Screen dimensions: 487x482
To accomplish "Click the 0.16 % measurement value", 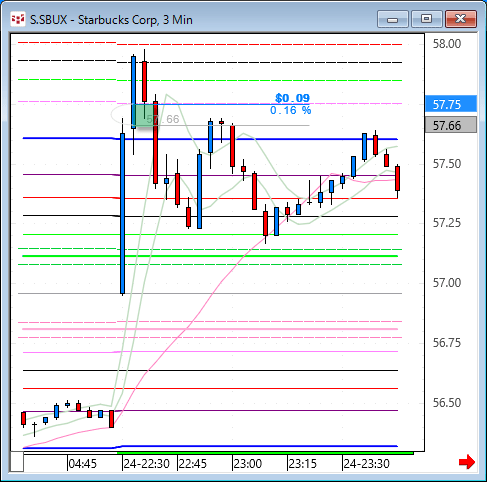I will (291, 110).
